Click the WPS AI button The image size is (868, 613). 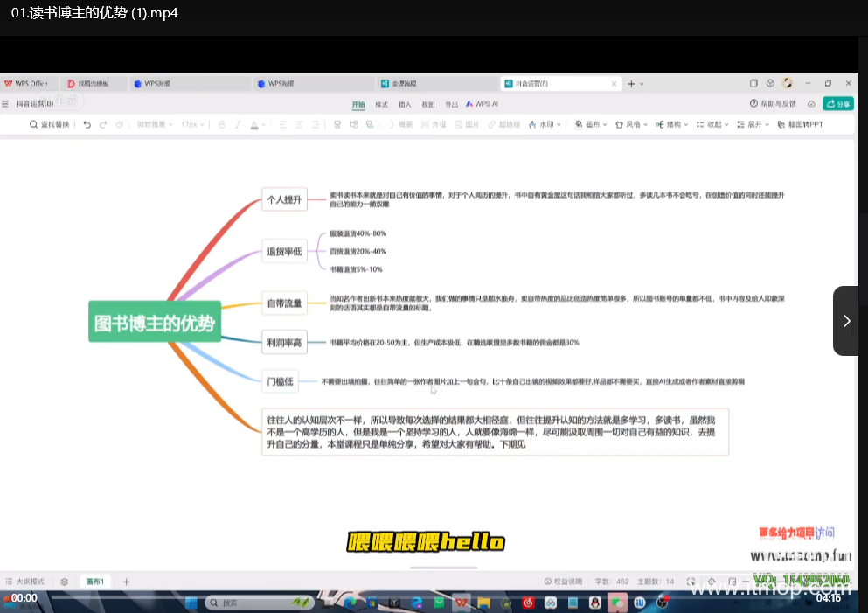pos(482,104)
